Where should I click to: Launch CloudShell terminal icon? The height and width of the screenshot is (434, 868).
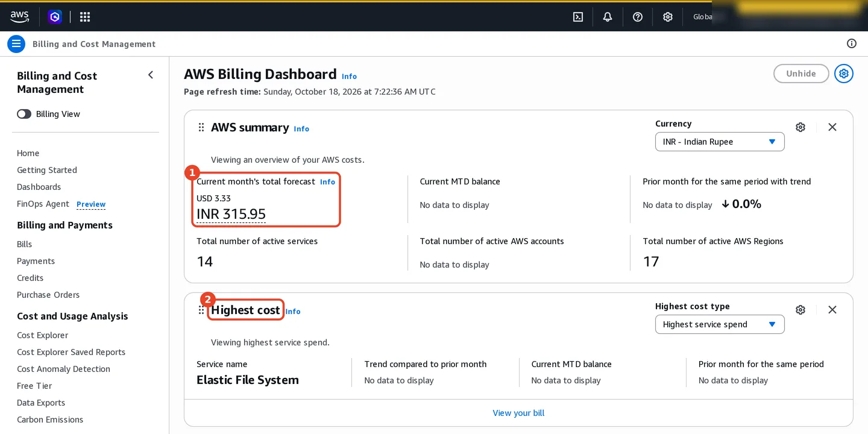[x=577, y=17]
